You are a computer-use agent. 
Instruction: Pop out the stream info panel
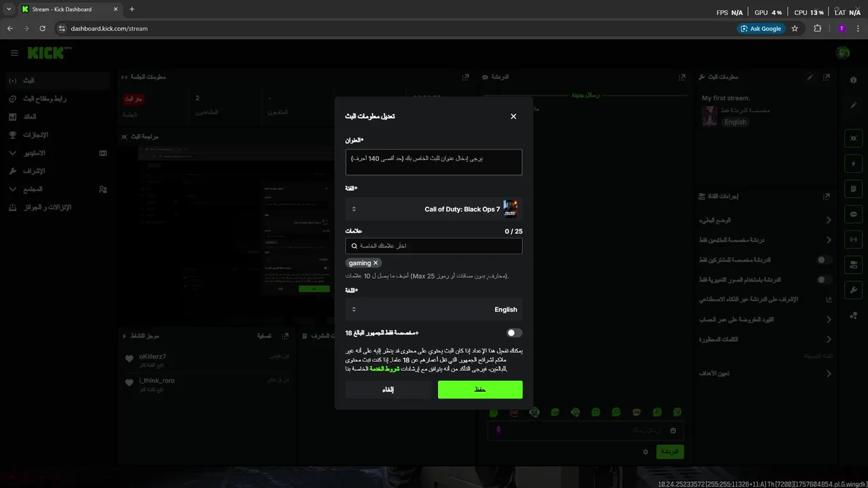[826, 77]
